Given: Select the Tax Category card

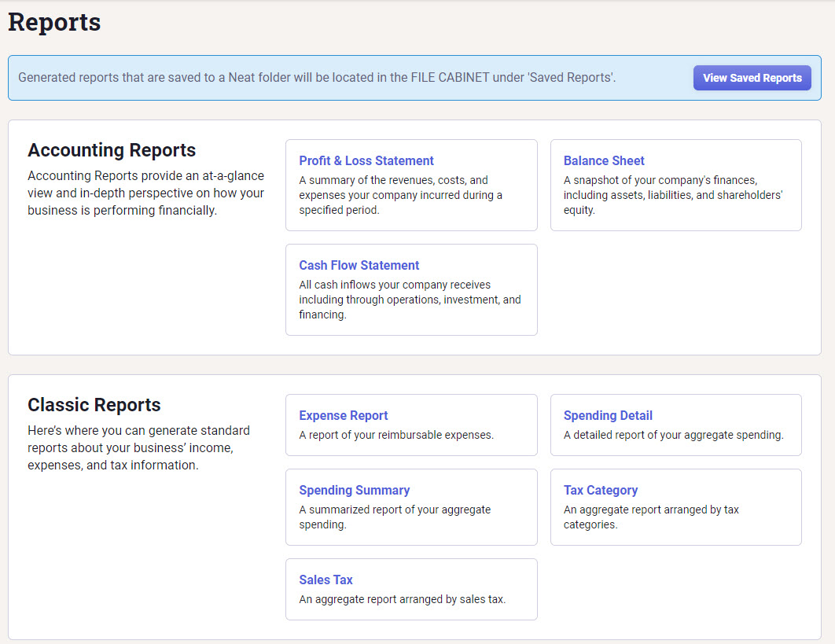Looking at the screenshot, I should coord(676,506).
